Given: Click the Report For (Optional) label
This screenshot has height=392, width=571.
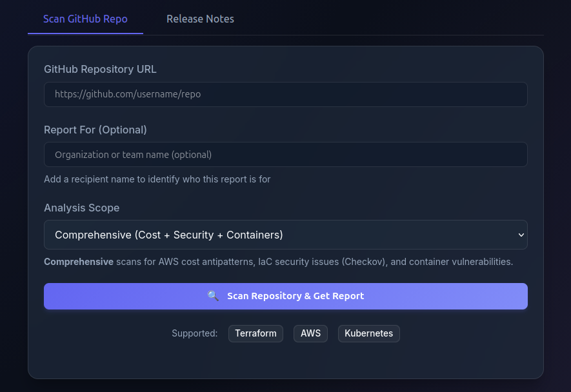Looking at the screenshot, I should tap(95, 130).
